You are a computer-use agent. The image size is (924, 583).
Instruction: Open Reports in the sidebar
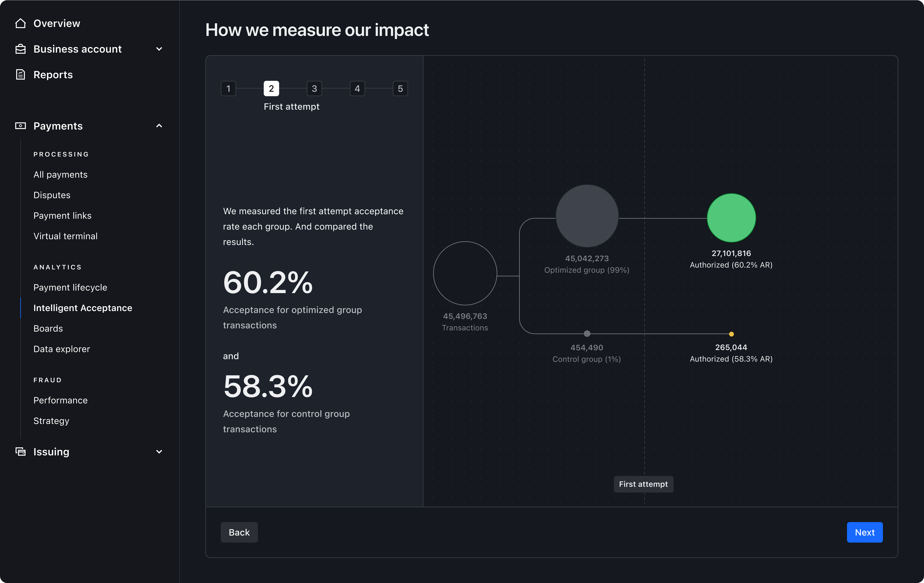pos(53,74)
